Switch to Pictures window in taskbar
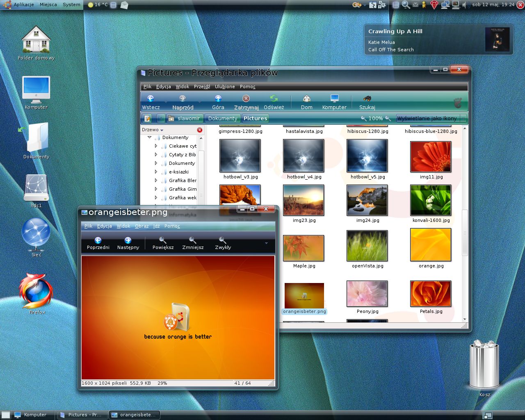The width and height of the screenshot is (525, 420). 82,415
